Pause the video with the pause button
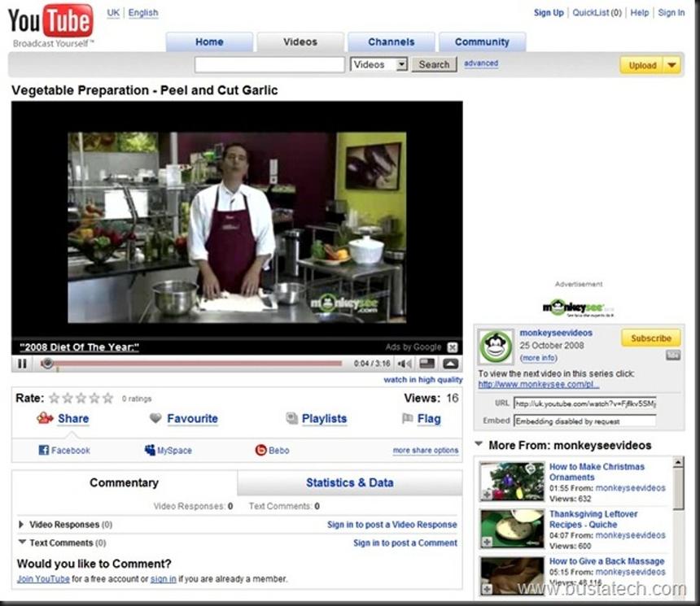Viewport: 700px width, 606px height. pyautogui.click(x=22, y=364)
